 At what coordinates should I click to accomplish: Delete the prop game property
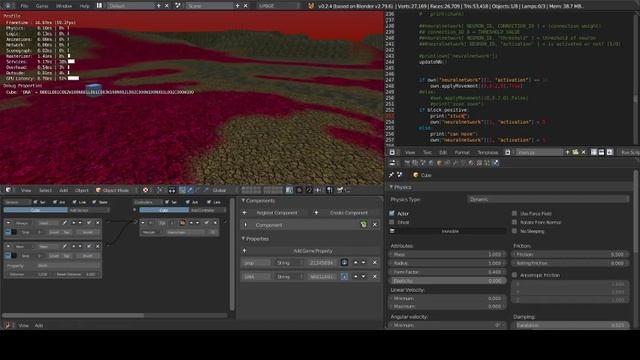click(x=375, y=263)
